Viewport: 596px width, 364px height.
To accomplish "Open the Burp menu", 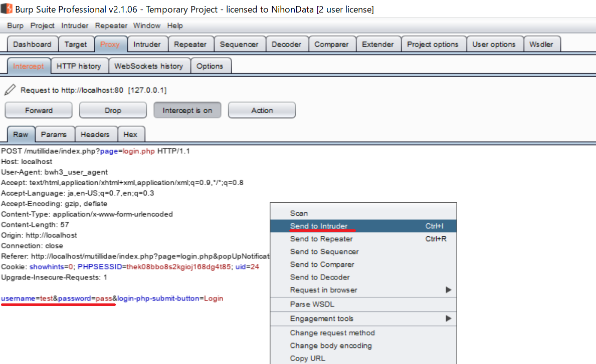I will 15,26.
